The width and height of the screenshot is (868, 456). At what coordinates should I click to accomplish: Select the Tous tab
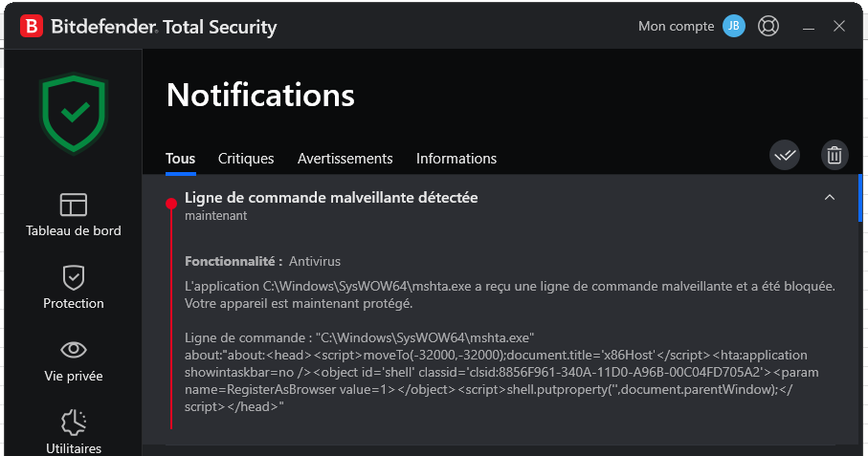(x=181, y=159)
